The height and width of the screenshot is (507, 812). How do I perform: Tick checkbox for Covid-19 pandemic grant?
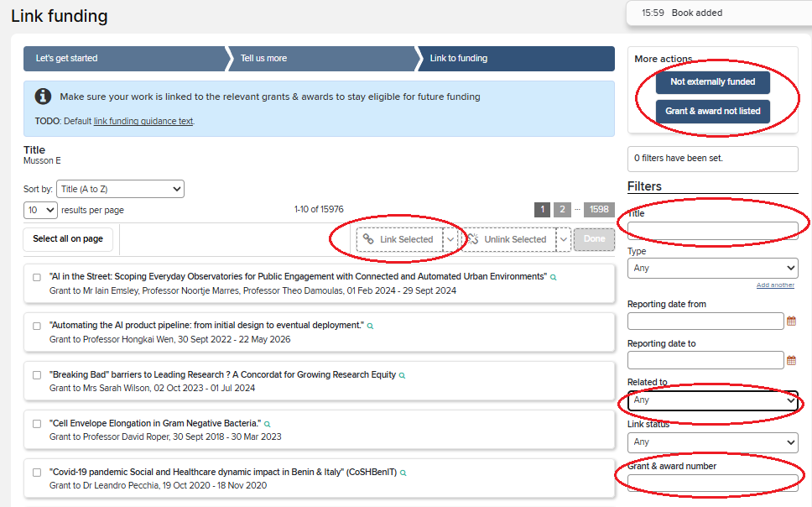(x=37, y=473)
